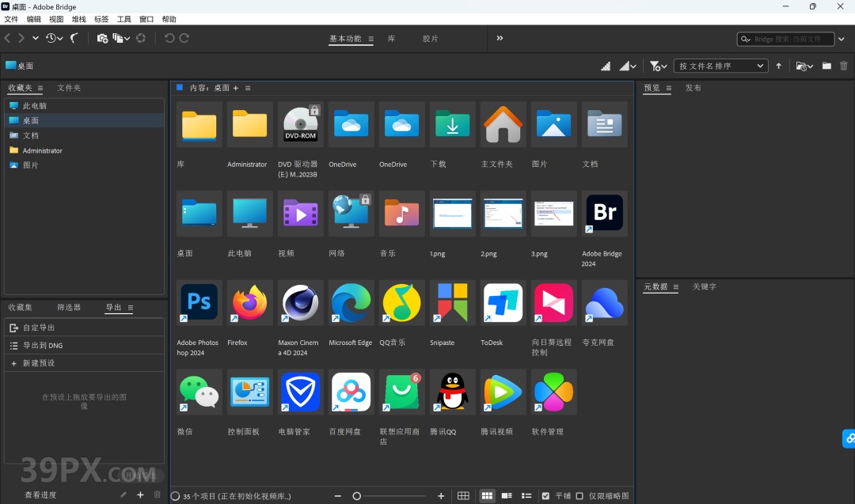855x504 pixels.
Task: Enable the 仅限缩略图 checkbox
Action: point(579,496)
